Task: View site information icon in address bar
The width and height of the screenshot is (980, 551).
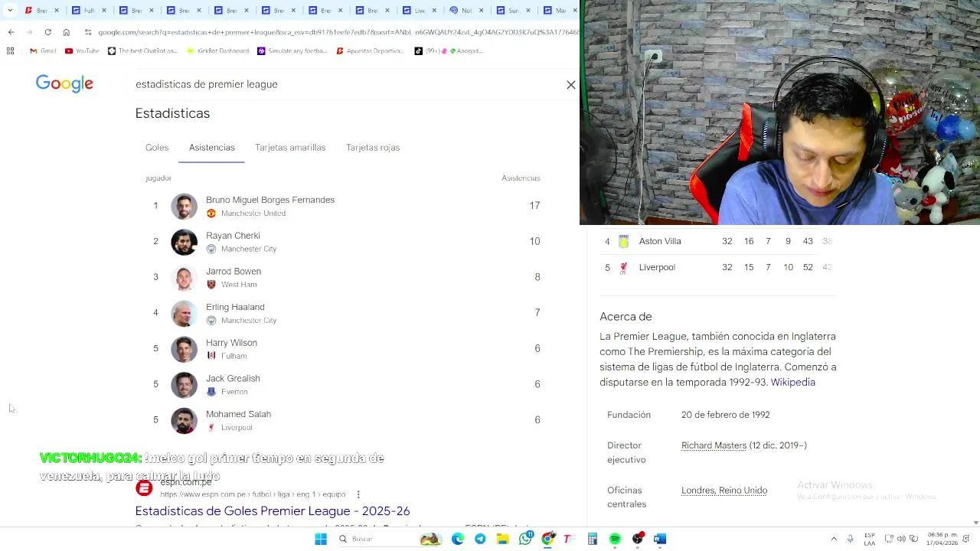Action: pyautogui.click(x=88, y=32)
